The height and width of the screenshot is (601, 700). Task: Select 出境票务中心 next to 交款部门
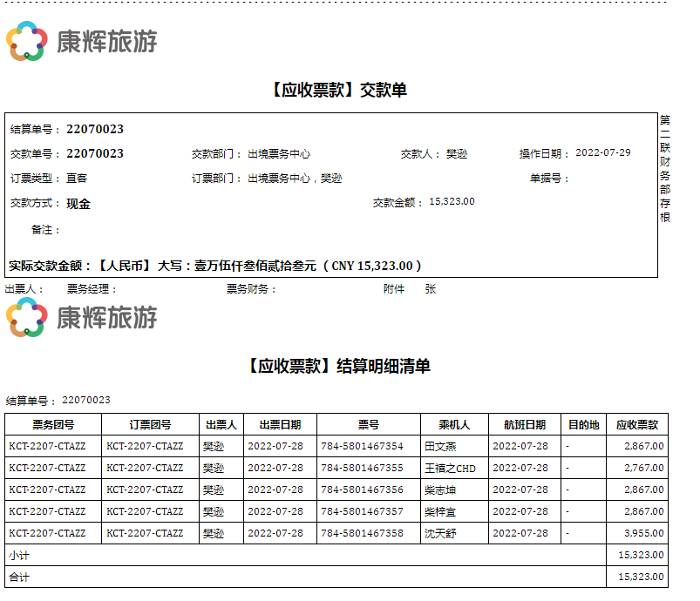pos(279,154)
